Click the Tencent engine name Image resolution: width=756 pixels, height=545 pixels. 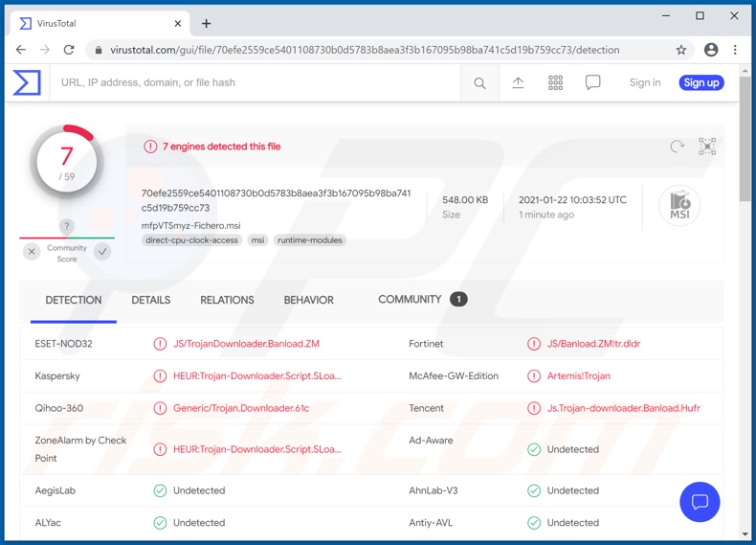point(426,408)
